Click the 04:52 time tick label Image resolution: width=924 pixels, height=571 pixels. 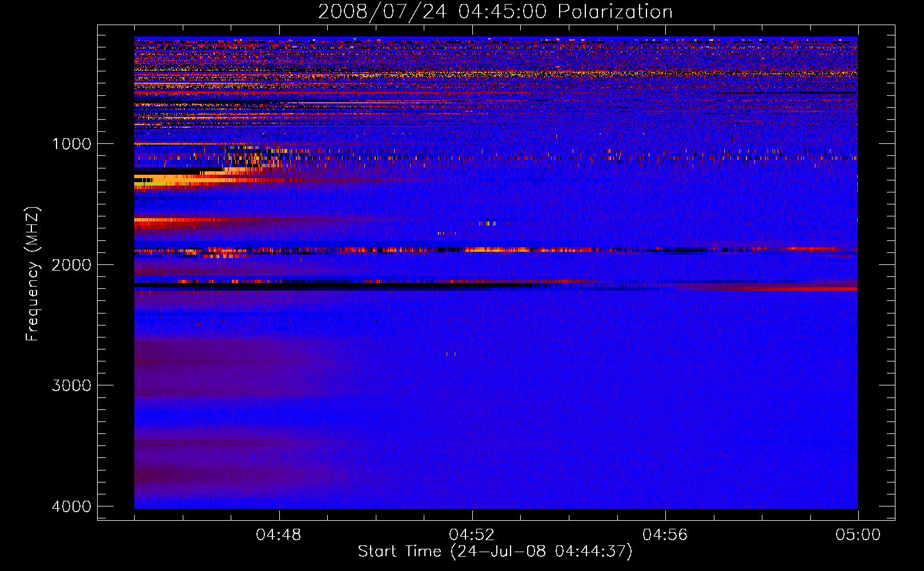click(472, 535)
